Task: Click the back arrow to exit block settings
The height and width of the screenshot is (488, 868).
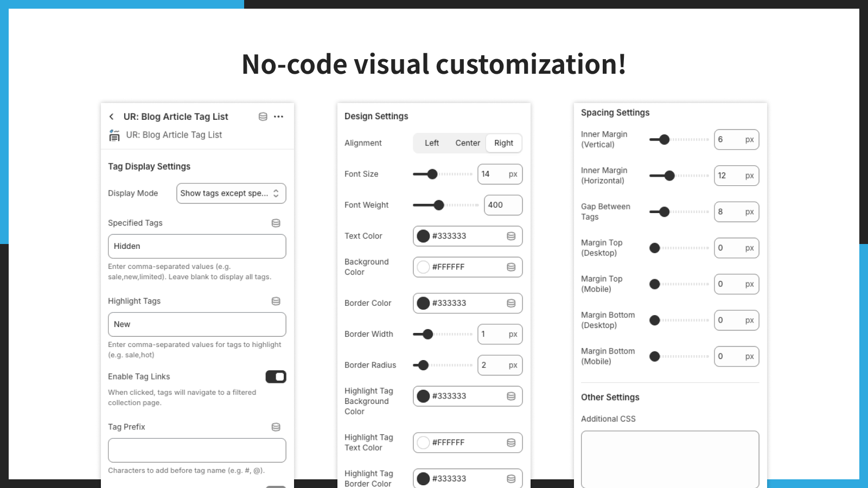Action: pos(111,117)
